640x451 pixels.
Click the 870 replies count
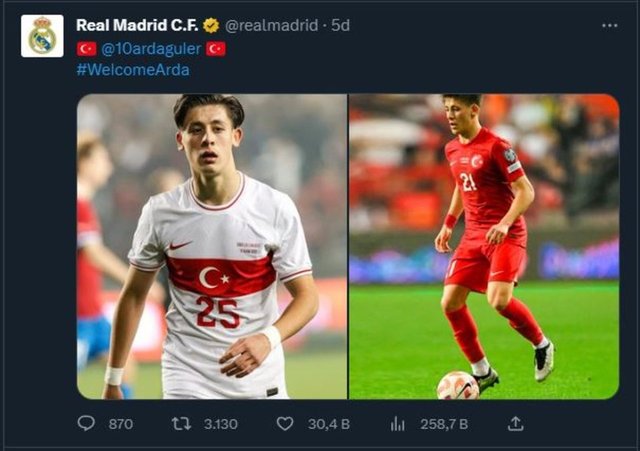click(x=120, y=423)
